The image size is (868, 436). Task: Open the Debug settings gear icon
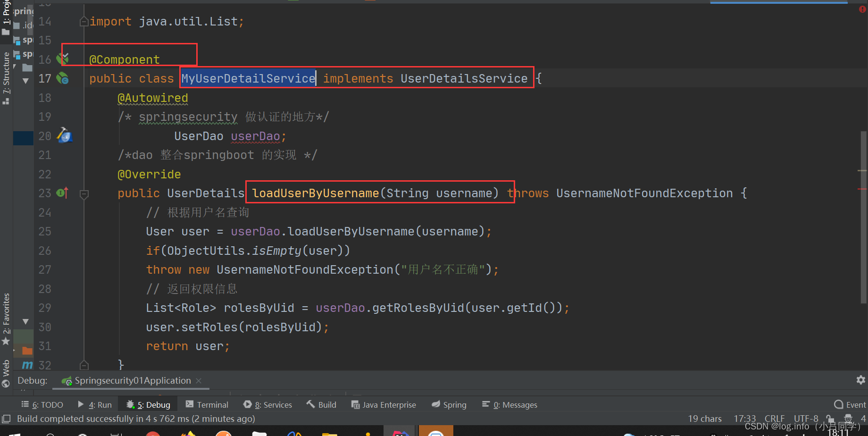pos(860,380)
